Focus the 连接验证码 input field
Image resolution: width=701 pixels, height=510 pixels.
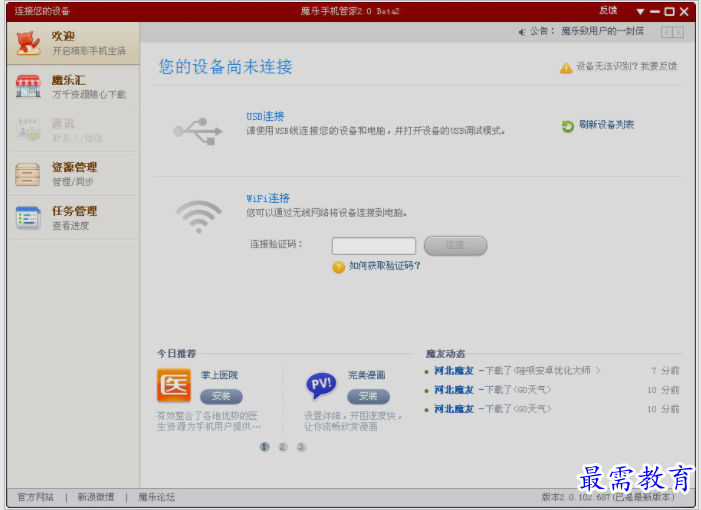(374, 246)
